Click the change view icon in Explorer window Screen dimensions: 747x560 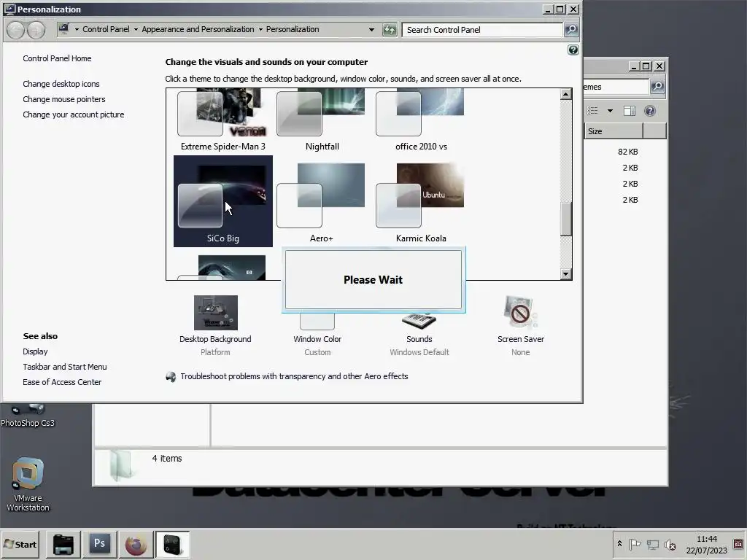point(592,111)
